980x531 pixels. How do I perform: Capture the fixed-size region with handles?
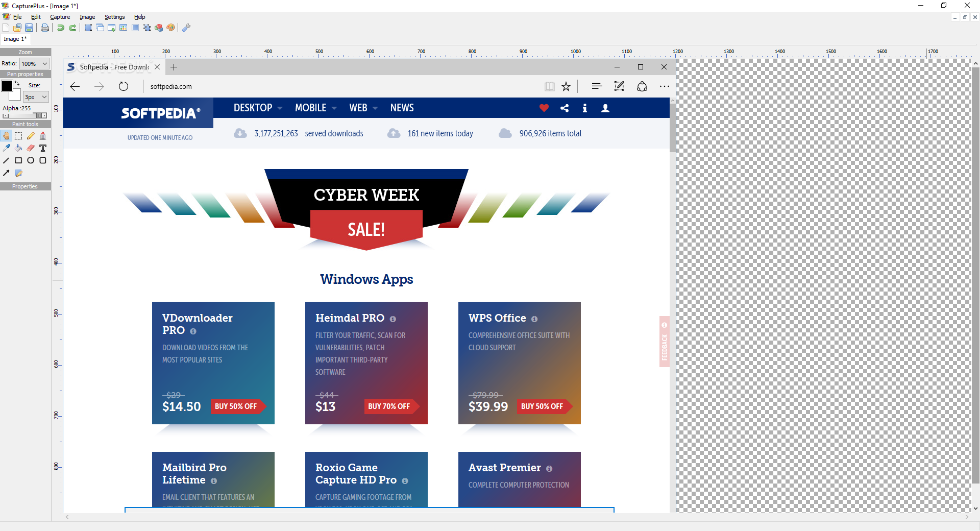pos(147,28)
